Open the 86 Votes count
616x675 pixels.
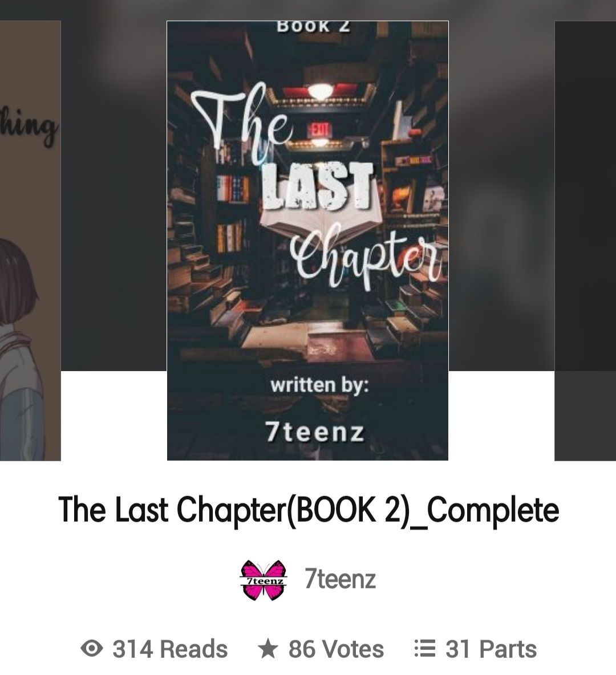pyautogui.click(x=335, y=649)
